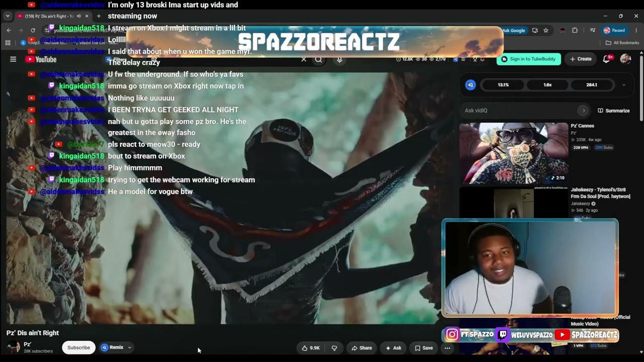The height and width of the screenshot is (362, 644).
Task: Submit the Ask vidIQ arrow button
Action: (584, 111)
